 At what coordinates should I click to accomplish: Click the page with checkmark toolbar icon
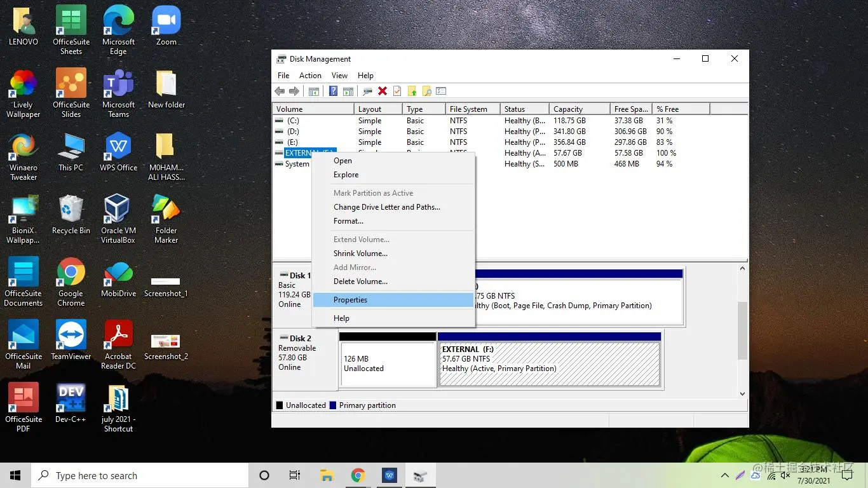[397, 91]
